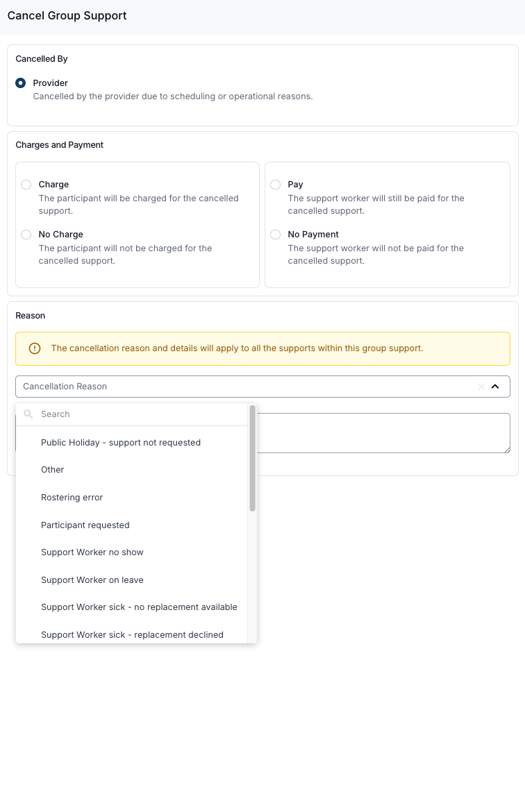Screen dimensions: 525x812
Task: Select Participant requested reason
Action: [x=85, y=525]
